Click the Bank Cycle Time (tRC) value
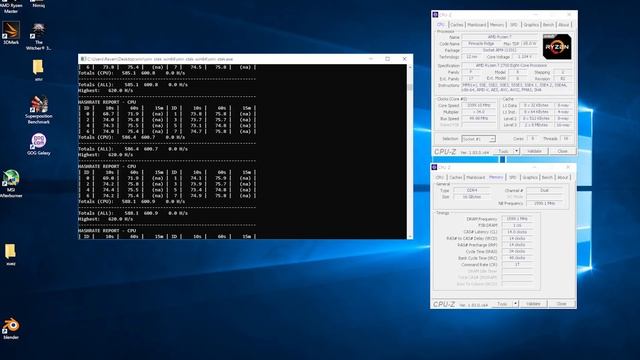Image resolution: width=640 pixels, height=360 pixels. [517, 258]
